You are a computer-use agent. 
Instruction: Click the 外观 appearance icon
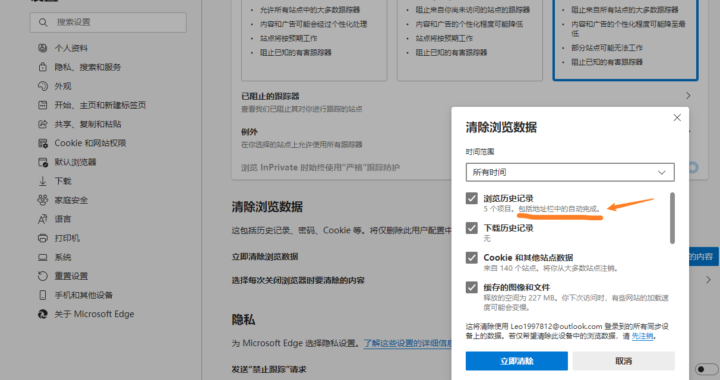click(43, 86)
